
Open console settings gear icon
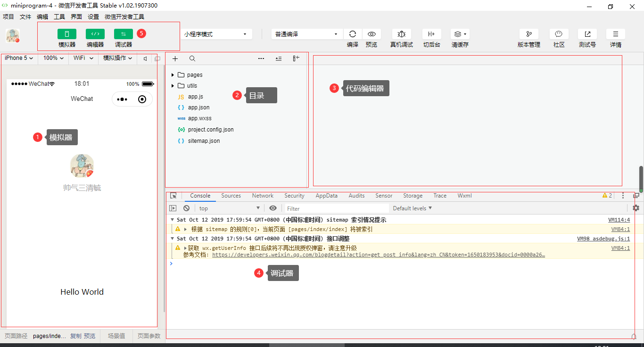click(x=636, y=208)
